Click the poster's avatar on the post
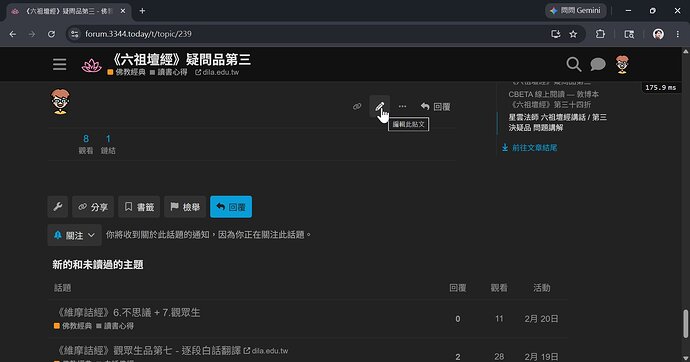The width and height of the screenshot is (690, 362). [60, 102]
